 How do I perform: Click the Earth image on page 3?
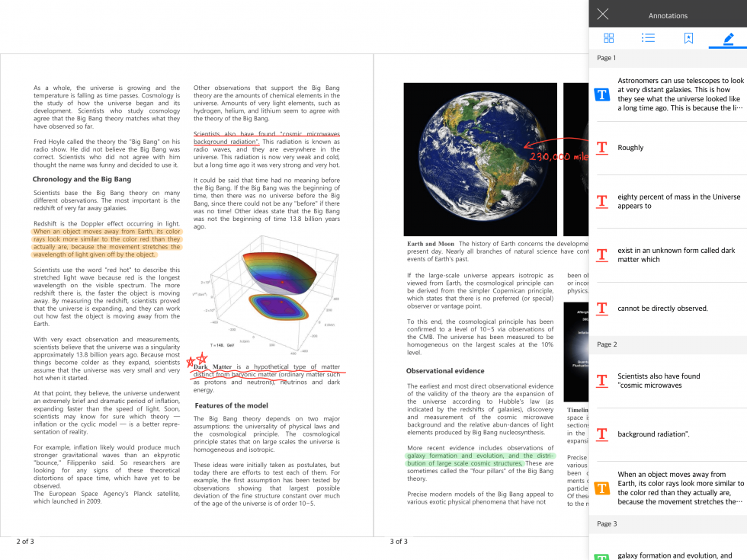pos(480,159)
